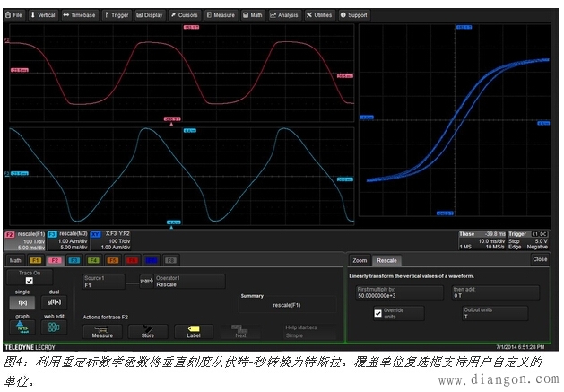Open the web edit icon
Viewport: 564px width, 392px height.
tap(54, 327)
